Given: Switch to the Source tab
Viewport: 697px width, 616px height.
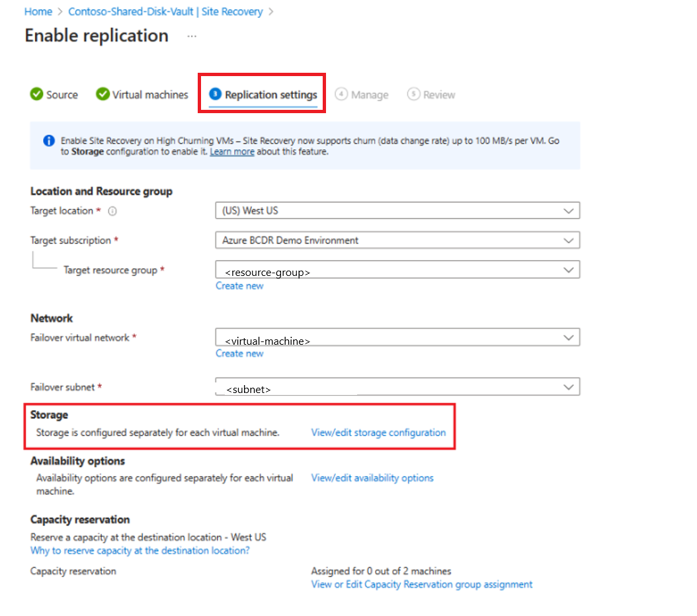Looking at the screenshot, I should click(61, 95).
